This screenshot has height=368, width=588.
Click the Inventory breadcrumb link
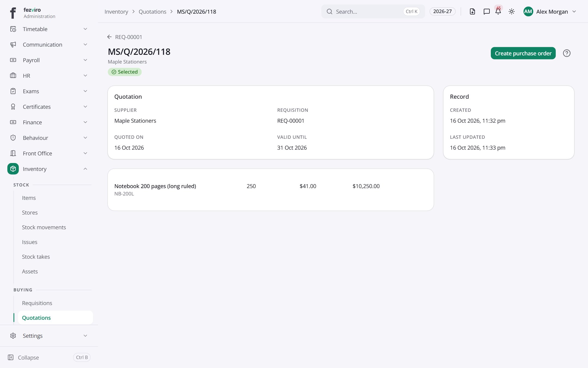(x=116, y=11)
